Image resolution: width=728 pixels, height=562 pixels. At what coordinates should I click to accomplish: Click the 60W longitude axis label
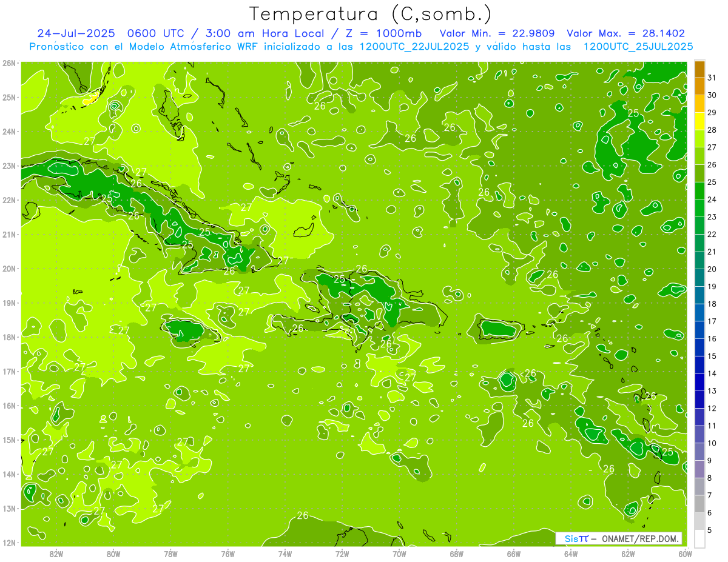(x=685, y=554)
